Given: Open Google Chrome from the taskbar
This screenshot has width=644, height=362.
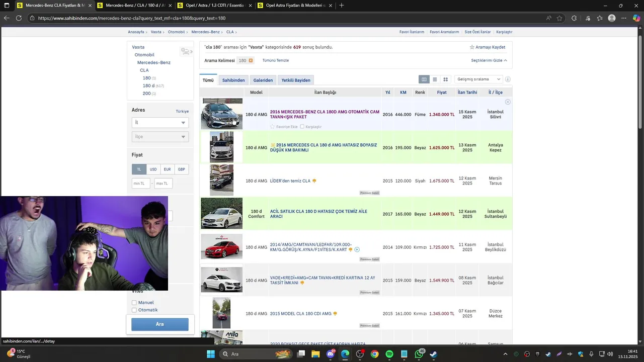Looking at the screenshot, I should coord(374,354).
